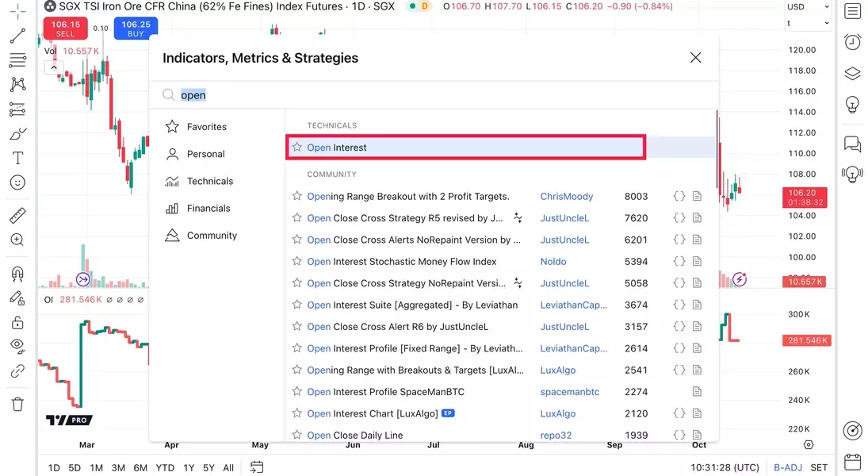Click the blue BUY 106.25 button
This screenshot has height=476, width=868.
coord(136,29)
